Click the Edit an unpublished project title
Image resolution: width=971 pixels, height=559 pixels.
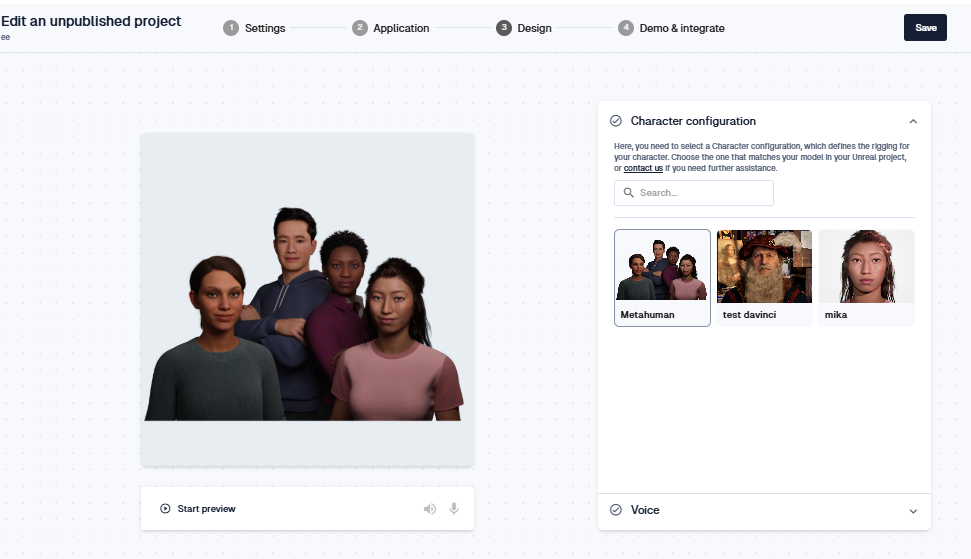click(x=91, y=21)
